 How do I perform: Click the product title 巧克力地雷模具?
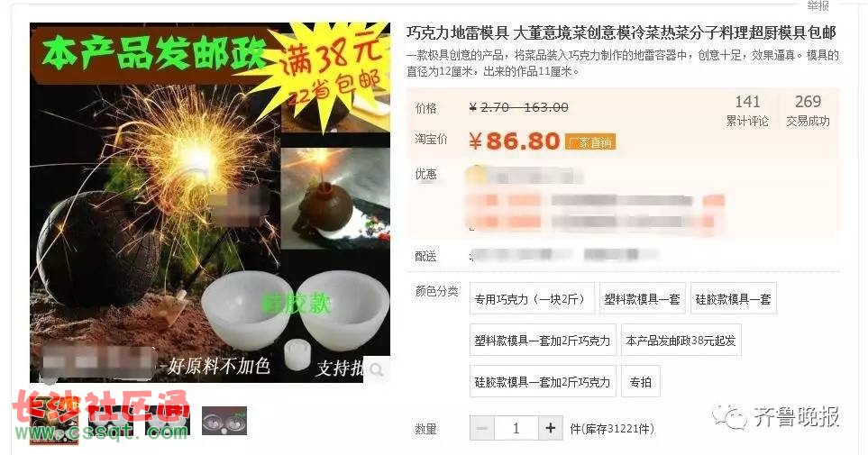457,33
